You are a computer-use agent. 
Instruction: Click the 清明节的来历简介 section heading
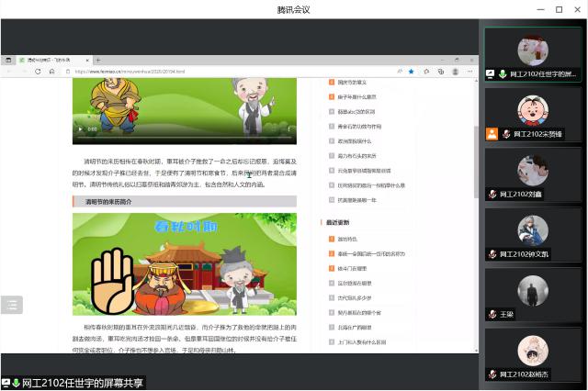pos(185,202)
